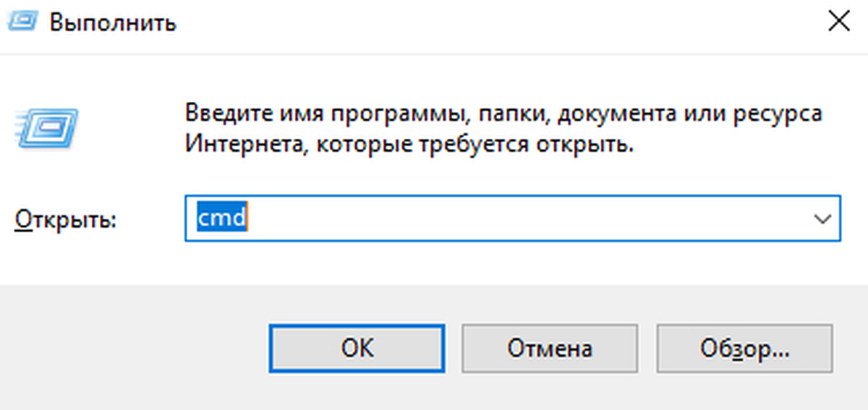Click the Run icon in the title bar

tap(22, 22)
